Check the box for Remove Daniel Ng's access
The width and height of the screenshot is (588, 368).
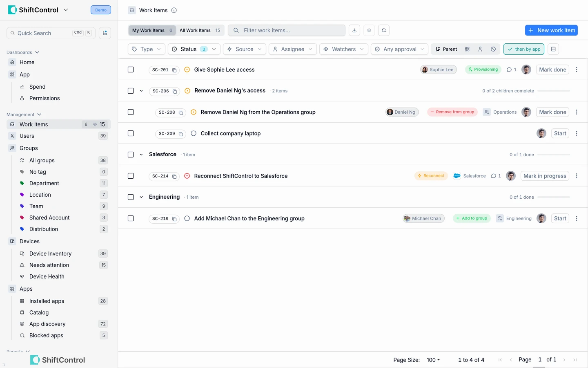131,91
